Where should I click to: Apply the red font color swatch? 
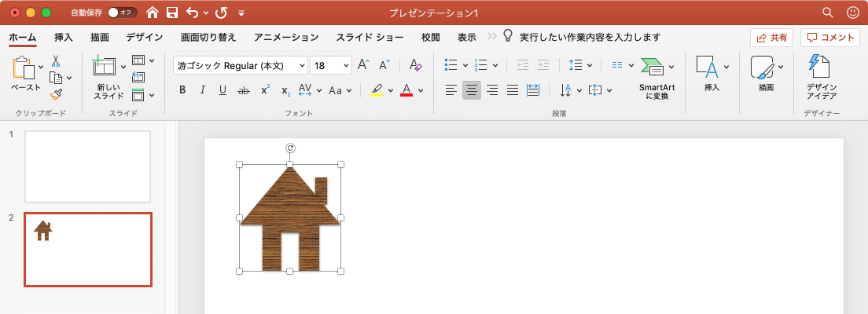coord(406,90)
